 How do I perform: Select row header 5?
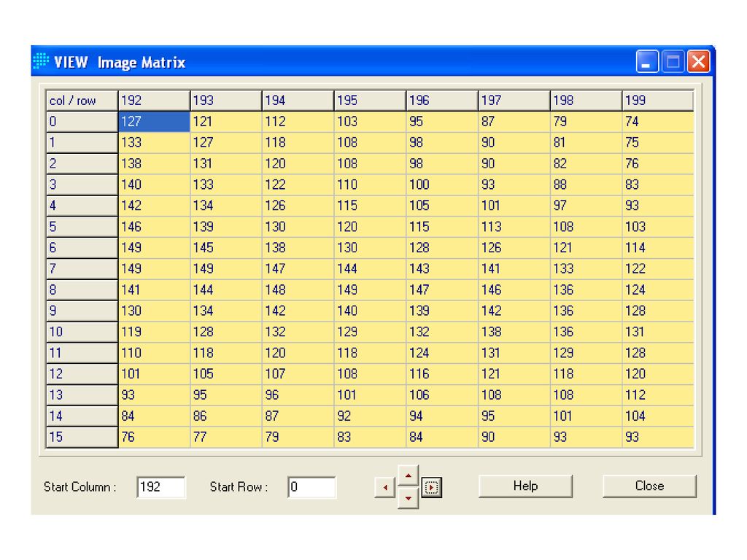tap(82, 227)
